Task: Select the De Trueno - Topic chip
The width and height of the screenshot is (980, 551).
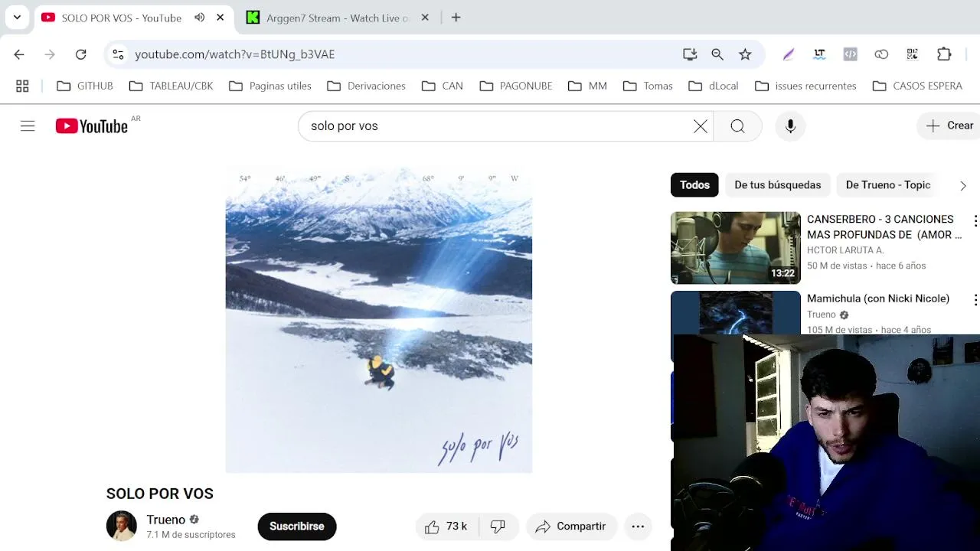Action: coord(888,185)
